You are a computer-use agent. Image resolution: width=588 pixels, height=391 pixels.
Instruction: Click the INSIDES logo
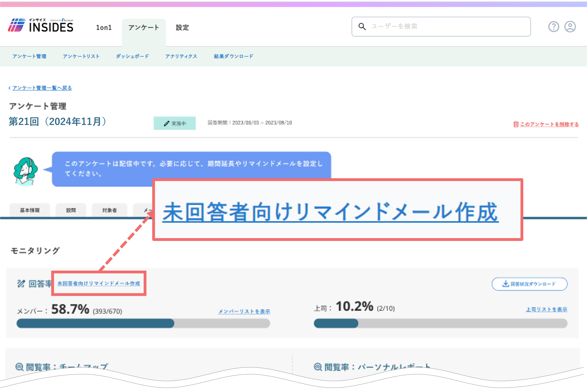(41, 25)
